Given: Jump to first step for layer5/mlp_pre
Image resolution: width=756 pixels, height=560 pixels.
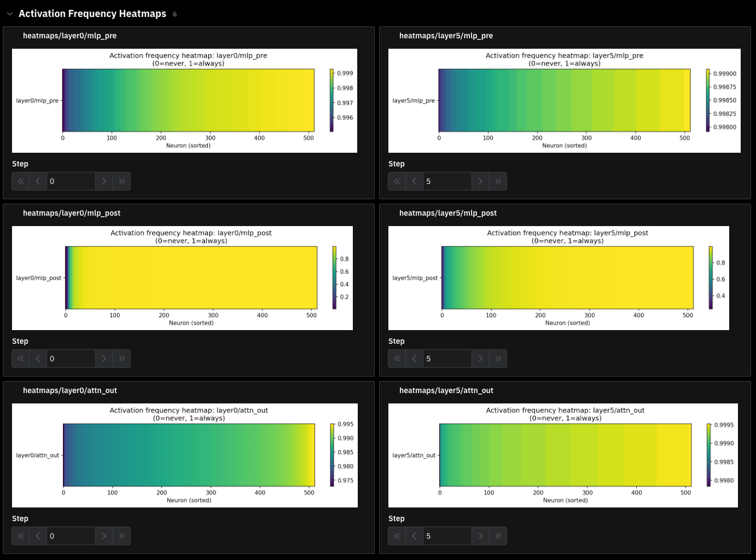Looking at the screenshot, I should coord(397,181).
